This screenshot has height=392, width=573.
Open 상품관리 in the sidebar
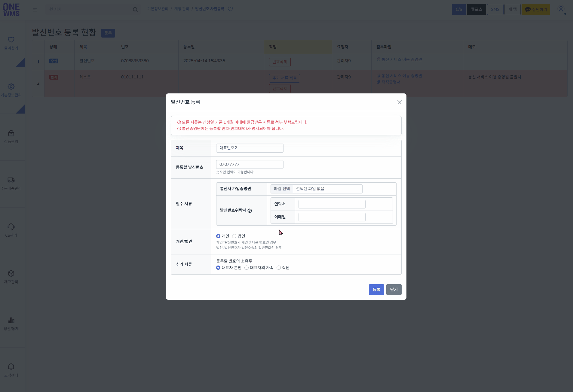pyautogui.click(x=11, y=137)
